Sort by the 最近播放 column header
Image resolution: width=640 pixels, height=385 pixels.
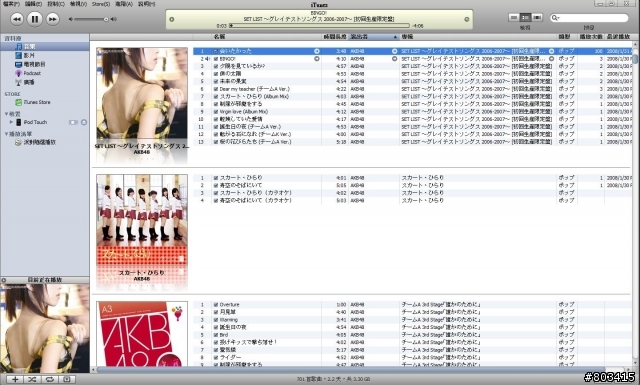[x=618, y=37]
